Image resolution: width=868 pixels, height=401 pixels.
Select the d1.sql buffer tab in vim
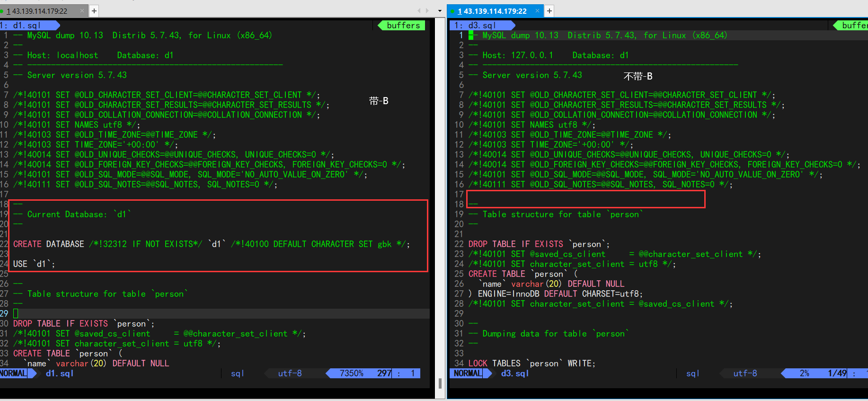[29, 25]
